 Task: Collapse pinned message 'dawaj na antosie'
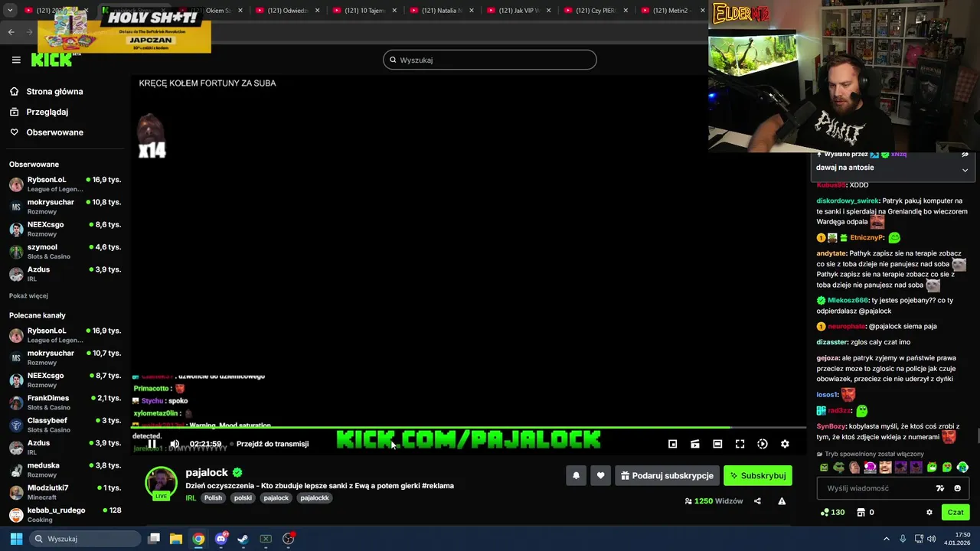(965, 170)
